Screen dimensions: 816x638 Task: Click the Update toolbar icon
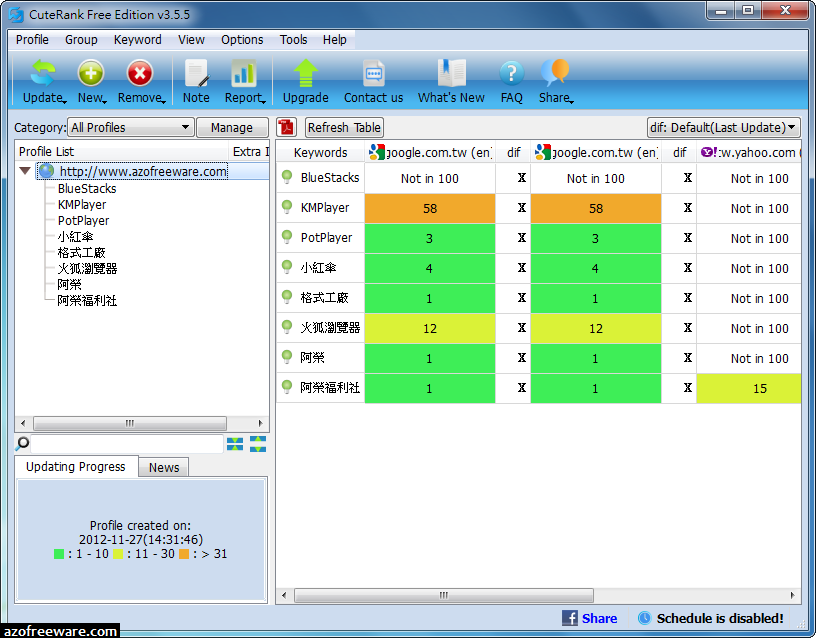(x=42, y=73)
